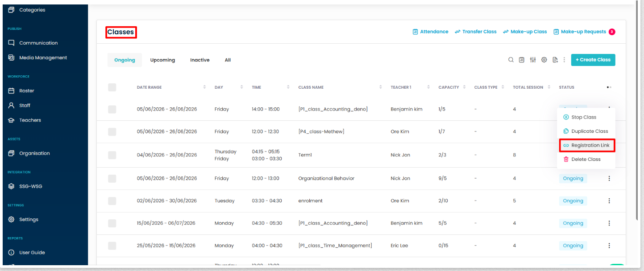
Task: Click the + Create Class button
Action: [x=593, y=60]
